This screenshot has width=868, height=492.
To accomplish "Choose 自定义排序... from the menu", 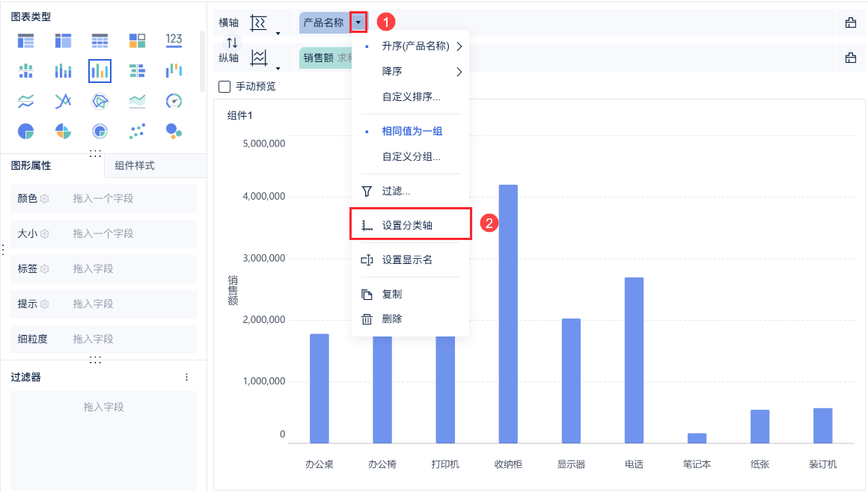I will click(412, 97).
